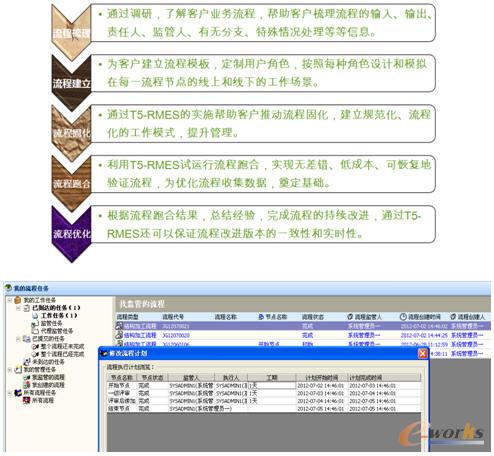Click the 整个流程已经完成 status icon
494x456 pixels.
pos(35,354)
